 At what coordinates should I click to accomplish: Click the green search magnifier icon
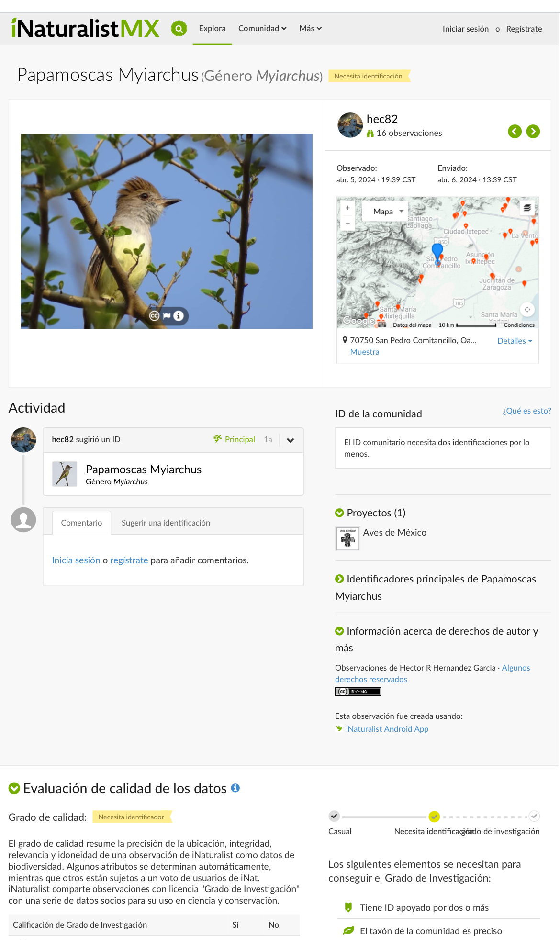[x=179, y=29]
